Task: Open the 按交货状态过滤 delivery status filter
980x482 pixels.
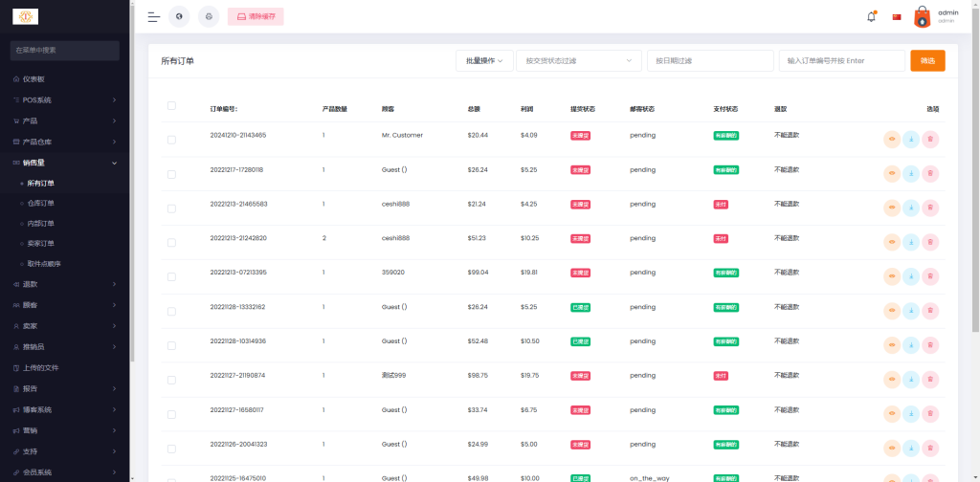Action: [x=579, y=60]
